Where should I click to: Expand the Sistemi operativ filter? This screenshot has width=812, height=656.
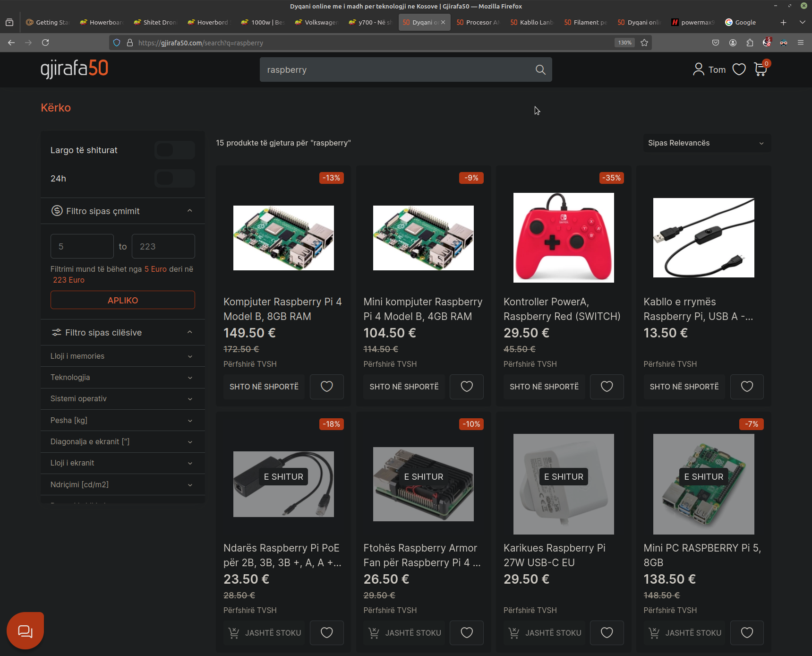click(x=123, y=398)
